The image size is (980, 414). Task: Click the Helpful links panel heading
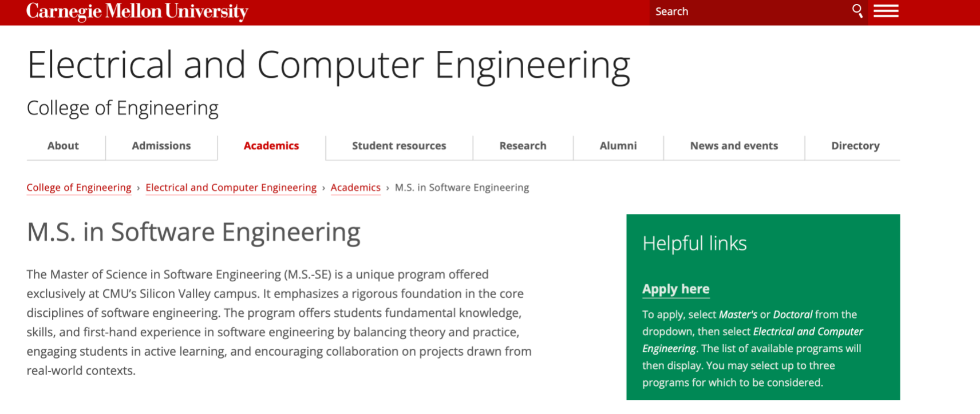point(694,244)
